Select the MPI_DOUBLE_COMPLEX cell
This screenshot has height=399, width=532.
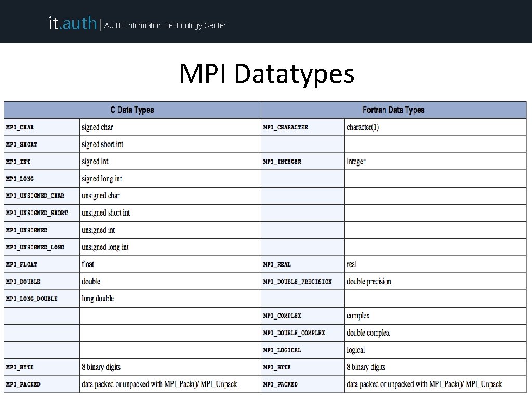click(x=303, y=333)
